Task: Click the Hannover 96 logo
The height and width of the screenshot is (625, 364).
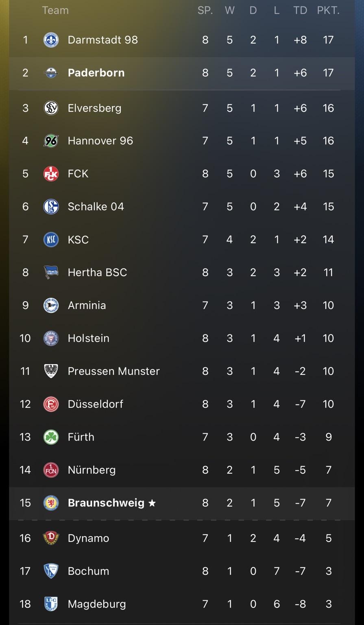Action: pyautogui.click(x=51, y=141)
